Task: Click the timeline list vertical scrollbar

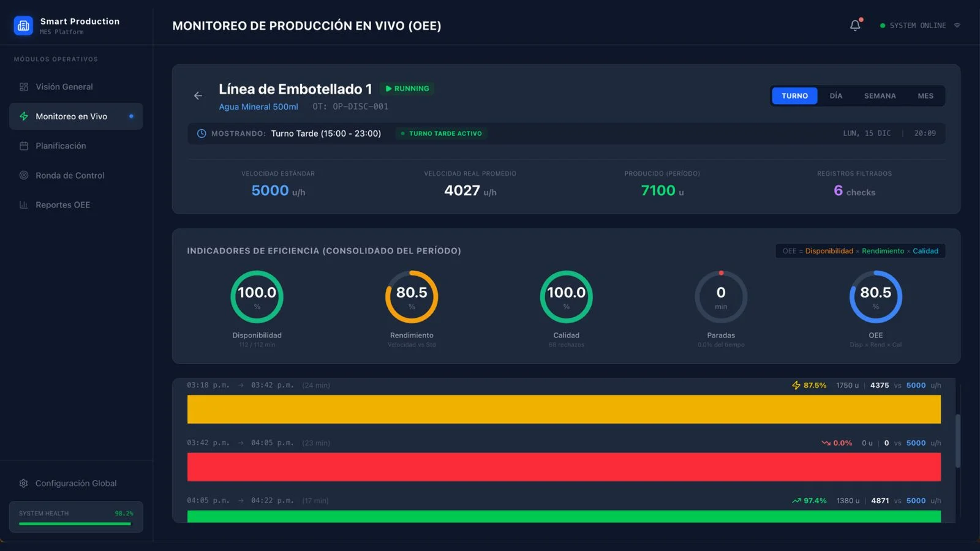Action: tap(957, 441)
